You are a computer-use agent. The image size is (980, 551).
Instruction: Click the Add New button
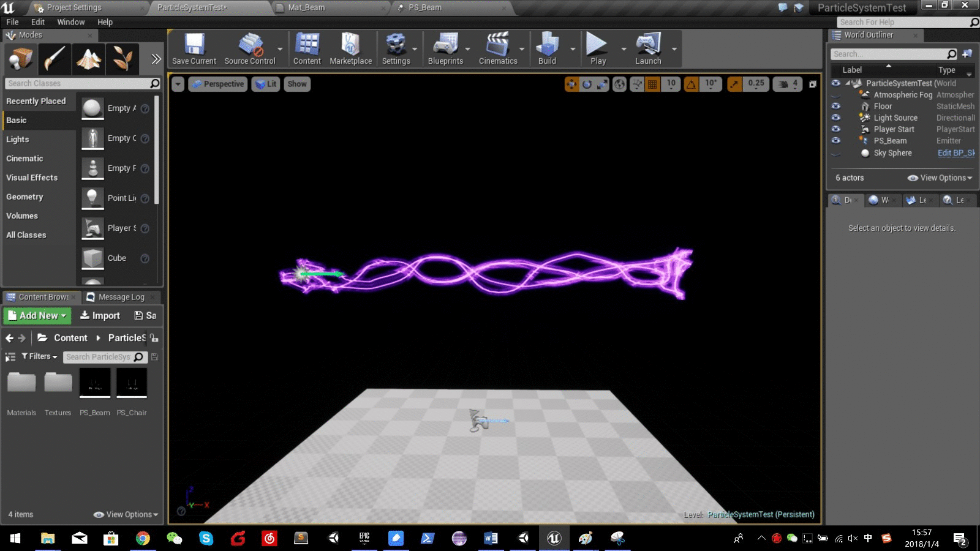pyautogui.click(x=37, y=316)
